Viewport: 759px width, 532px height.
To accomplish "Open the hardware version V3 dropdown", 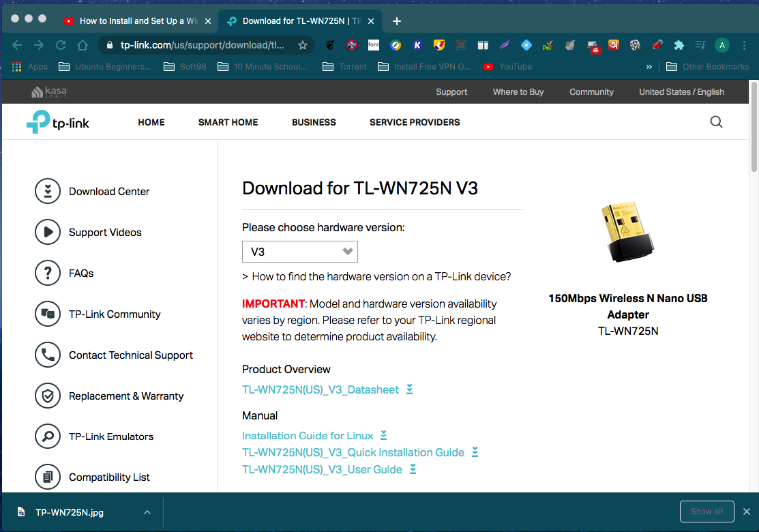I will click(300, 252).
